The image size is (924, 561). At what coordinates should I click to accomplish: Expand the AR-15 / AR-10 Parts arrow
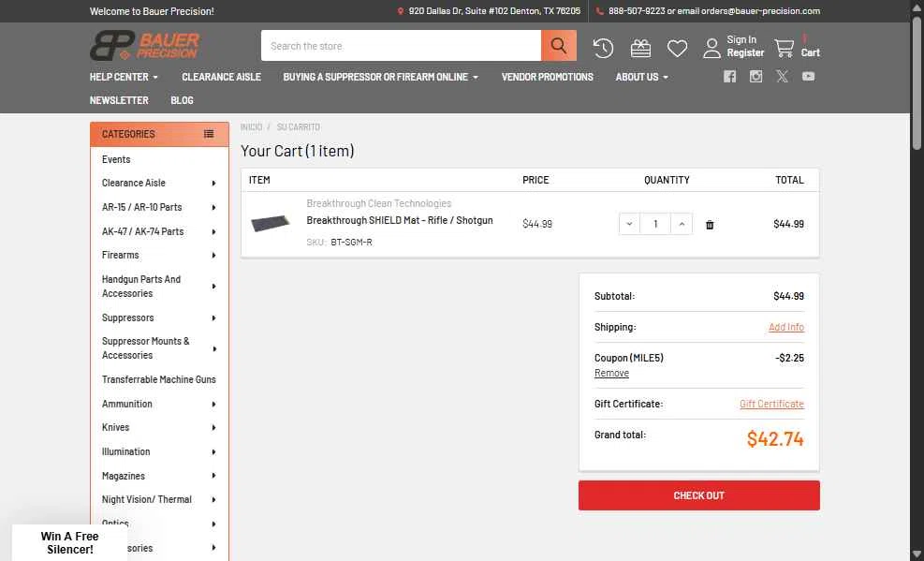[x=213, y=207]
